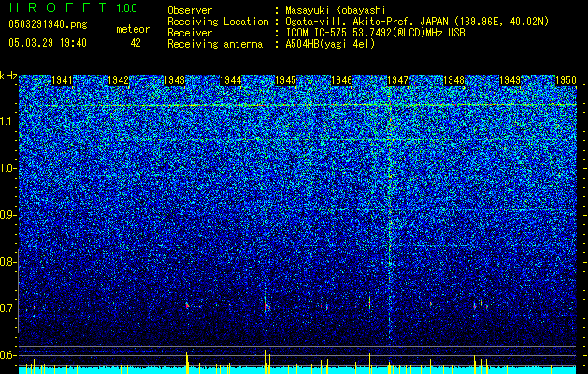588x374 pixels.
Task: Select the filename 0503291940.png
Action: coord(48,24)
